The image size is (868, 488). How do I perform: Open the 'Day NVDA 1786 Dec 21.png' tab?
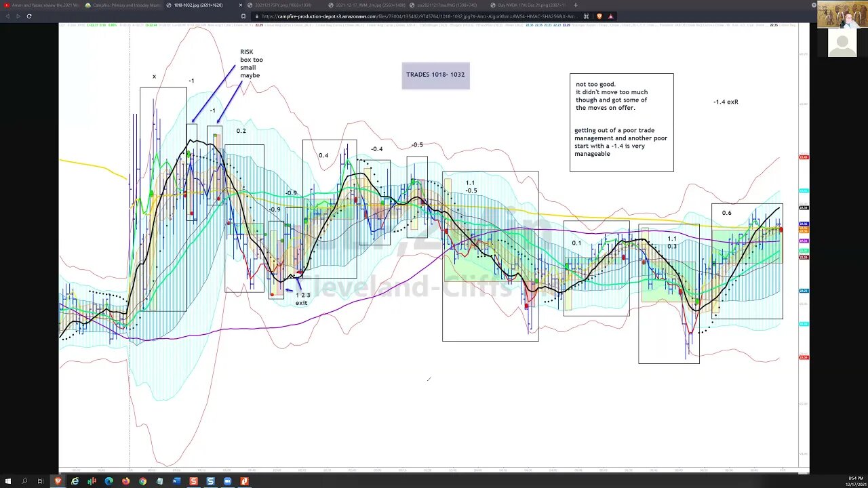tap(529, 5)
